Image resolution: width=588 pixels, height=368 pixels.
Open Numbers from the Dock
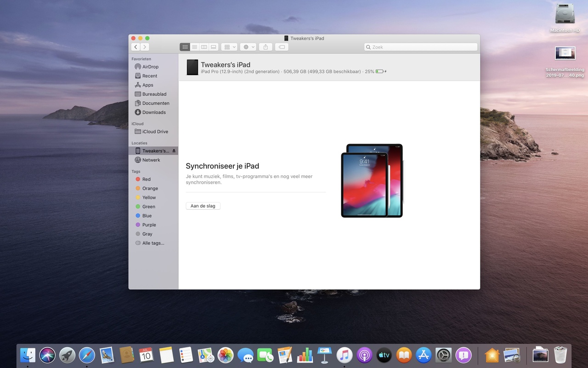click(x=305, y=355)
